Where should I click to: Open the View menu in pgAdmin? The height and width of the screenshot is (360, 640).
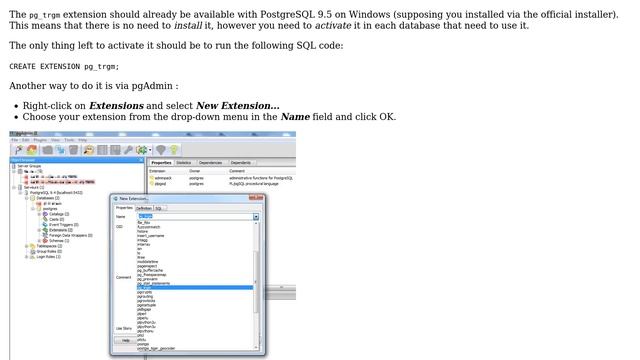tap(56, 140)
